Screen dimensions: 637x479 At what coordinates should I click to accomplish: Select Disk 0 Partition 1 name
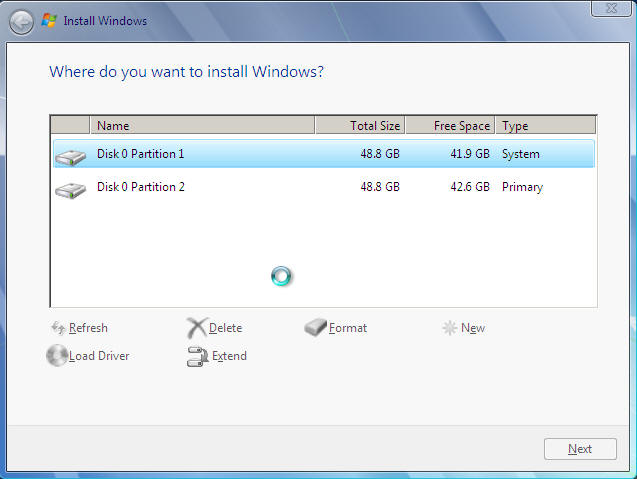[x=141, y=154]
